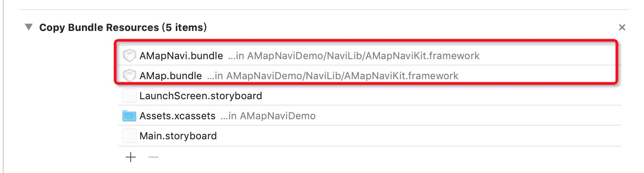Screen dimensions: 644x173
Task: Click the LaunchScreen.storyboard file icon
Action: (x=130, y=96)
